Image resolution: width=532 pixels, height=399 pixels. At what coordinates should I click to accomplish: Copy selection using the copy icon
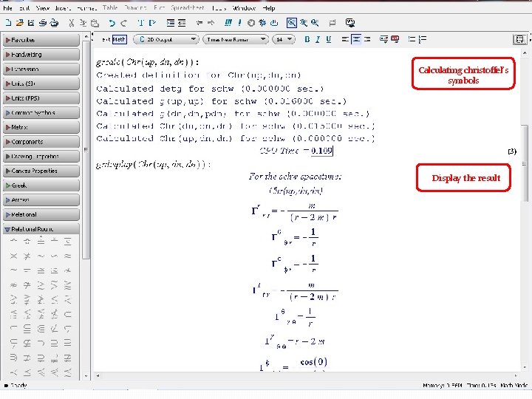83,23
